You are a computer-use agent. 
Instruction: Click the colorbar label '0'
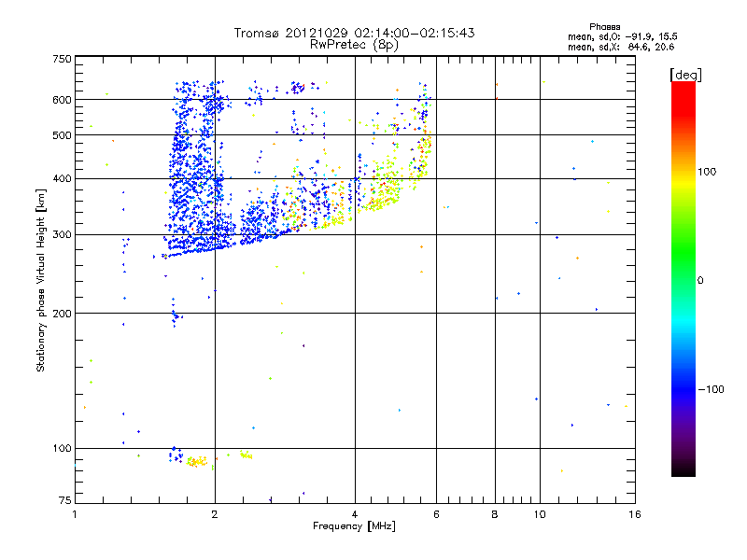tap(700, 281)
